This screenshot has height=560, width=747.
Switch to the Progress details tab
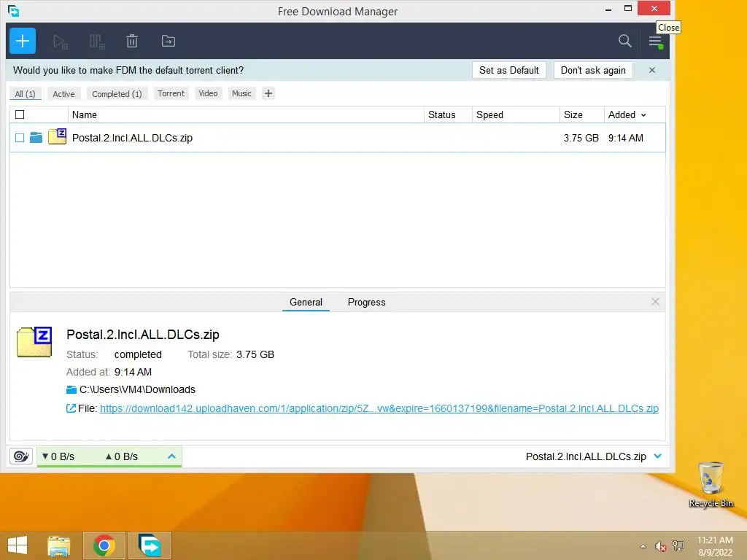pos(366,303)
